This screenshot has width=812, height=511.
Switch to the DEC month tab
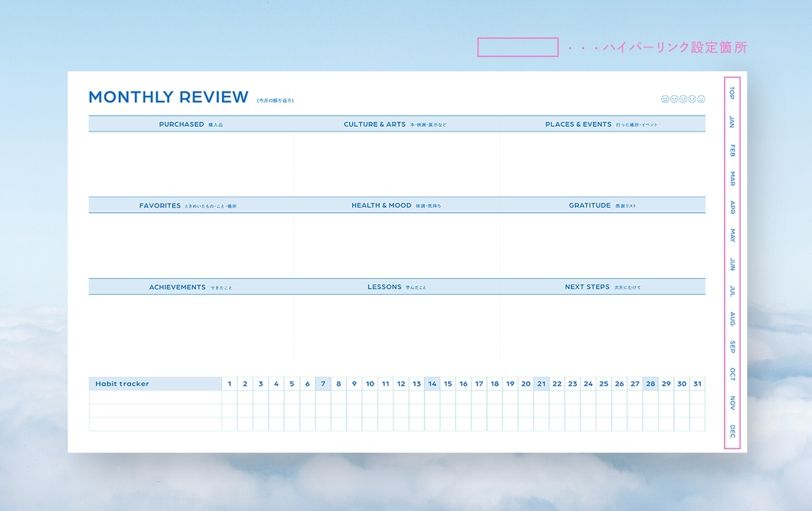click(732, 431)
